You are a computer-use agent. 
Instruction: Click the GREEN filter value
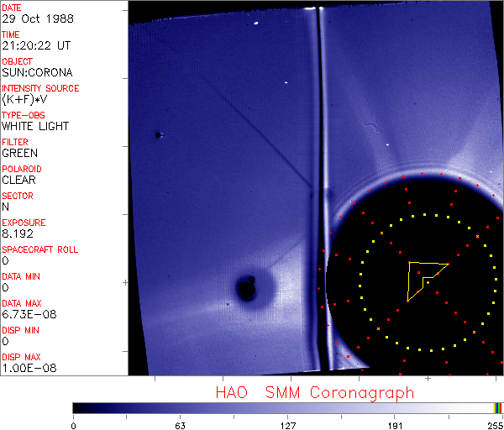[x=20, y=153]
